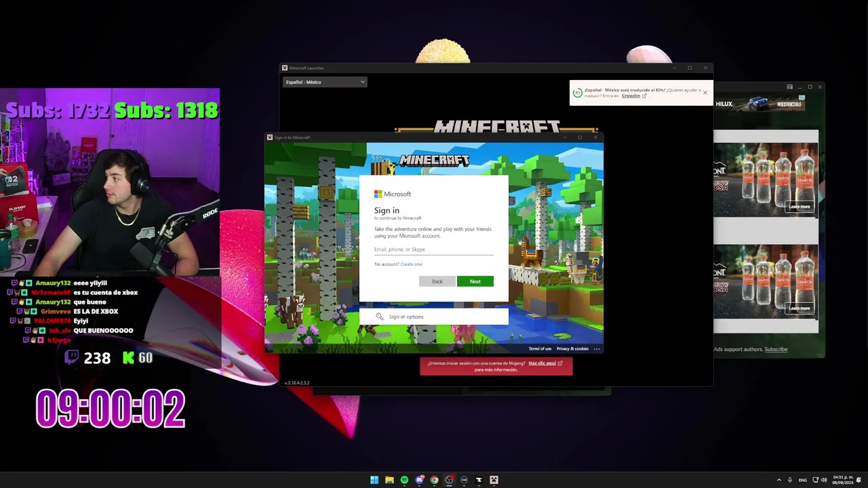Open Google Chrome from the taskbar

[x=434, y=480]
